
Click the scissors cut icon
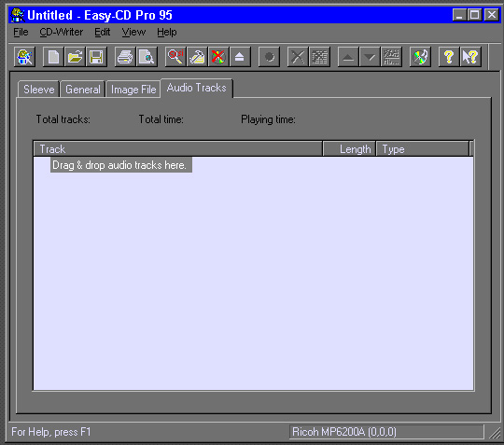[x=298, y=57]
